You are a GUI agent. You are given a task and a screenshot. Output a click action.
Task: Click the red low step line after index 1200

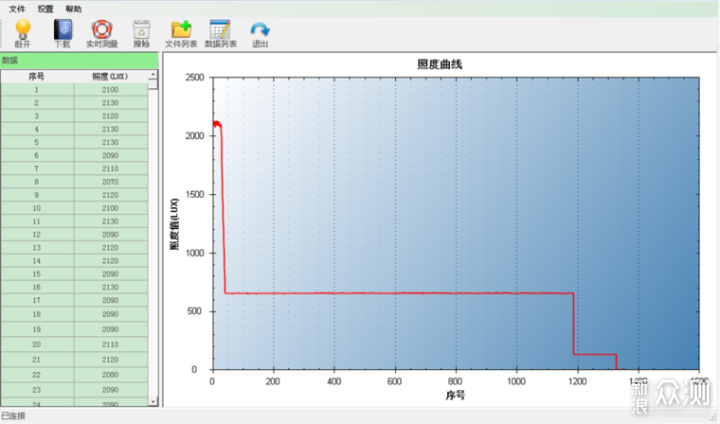tap(595, 355)
